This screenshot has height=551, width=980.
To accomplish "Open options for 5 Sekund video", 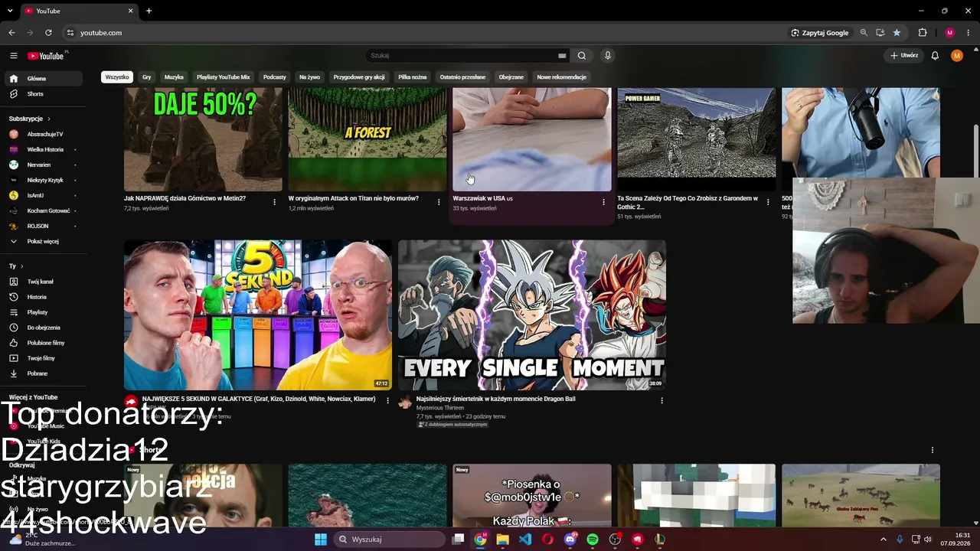I will tap(387, 400).
